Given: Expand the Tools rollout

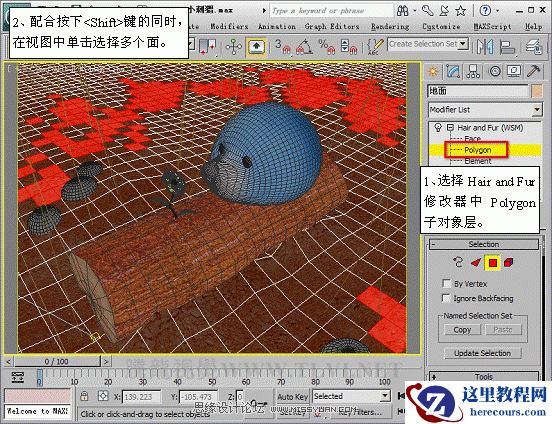Looking at the screenshot, I should (484, 376).
